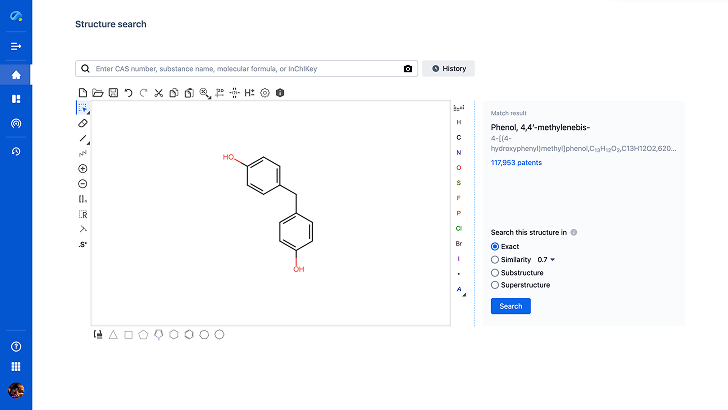The height and width of the screenshot is (410, 728).
Task: Select the increase charge plus tool
Action: pos(83,169)
